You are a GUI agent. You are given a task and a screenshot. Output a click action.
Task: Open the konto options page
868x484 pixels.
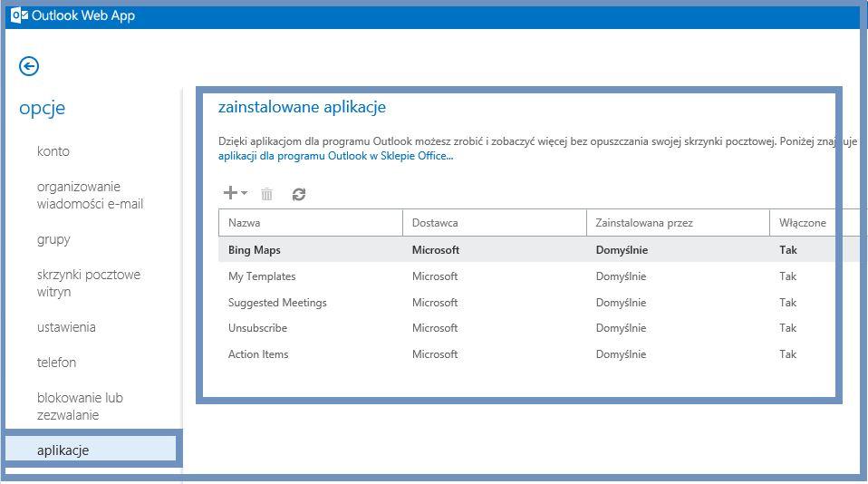pos(53,151)
